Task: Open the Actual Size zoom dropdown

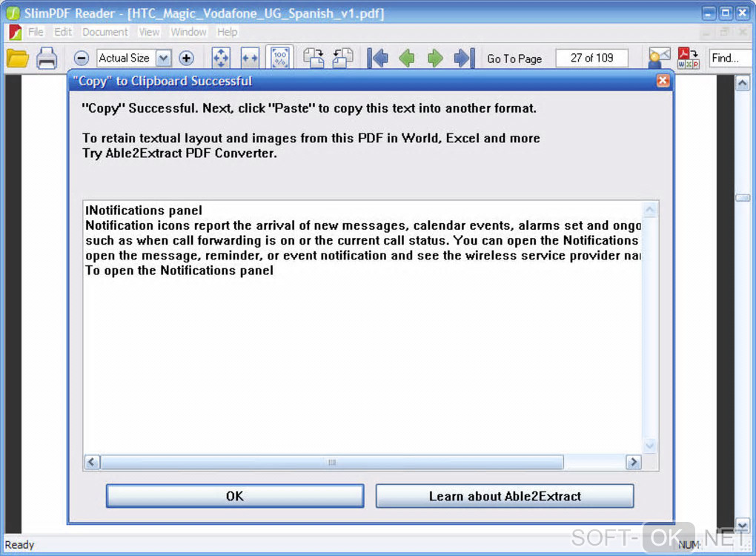Action: click(164, 59)
